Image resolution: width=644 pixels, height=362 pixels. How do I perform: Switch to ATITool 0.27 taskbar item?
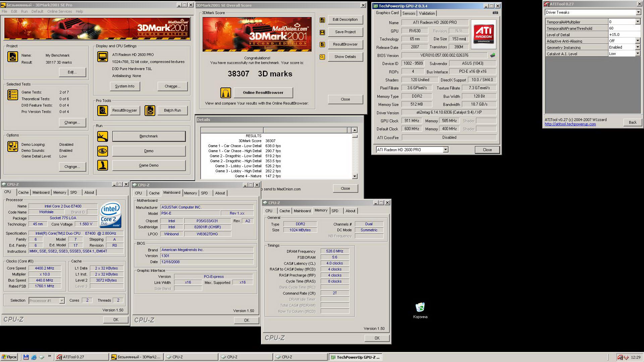pos(82,357)
